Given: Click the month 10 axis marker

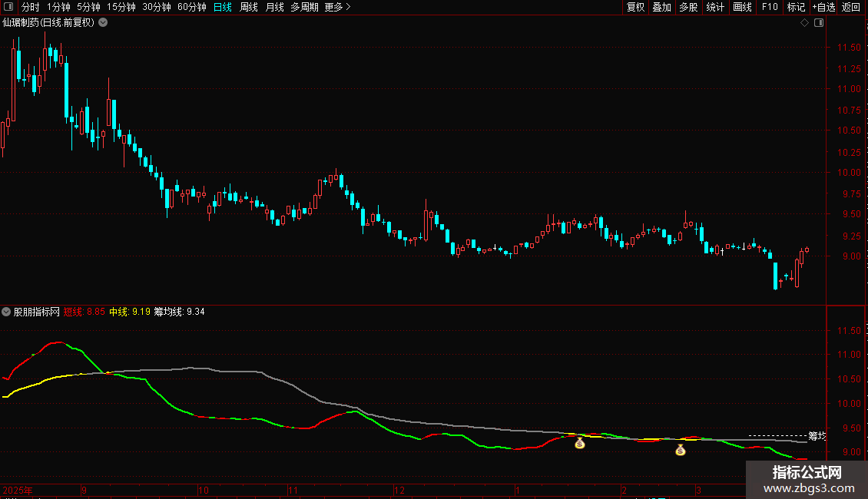Looking at the screenshot, I should pyautogui.click(x=203, y=490).
